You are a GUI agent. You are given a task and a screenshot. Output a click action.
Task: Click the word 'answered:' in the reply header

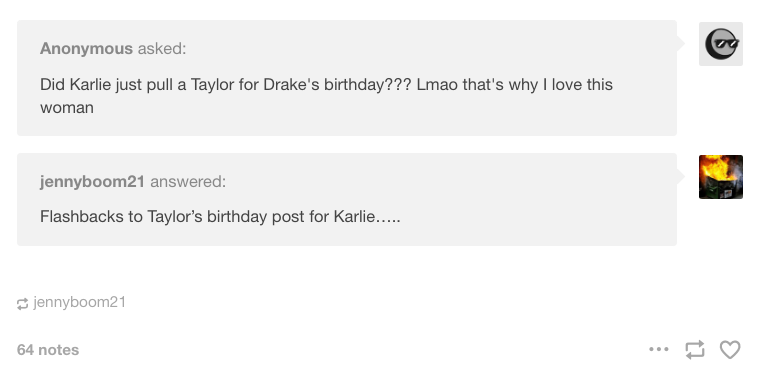[188, 182]
